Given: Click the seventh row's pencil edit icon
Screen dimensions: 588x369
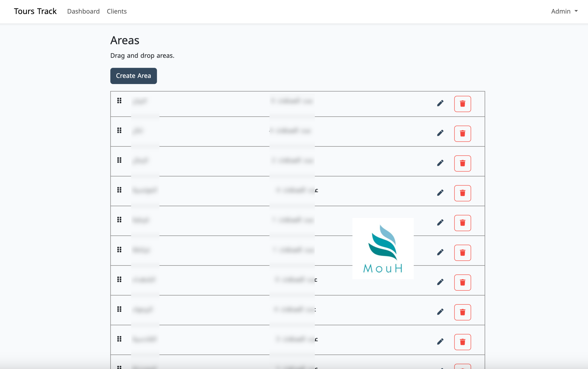Looking at the screenshot, I should coord(440,282).
